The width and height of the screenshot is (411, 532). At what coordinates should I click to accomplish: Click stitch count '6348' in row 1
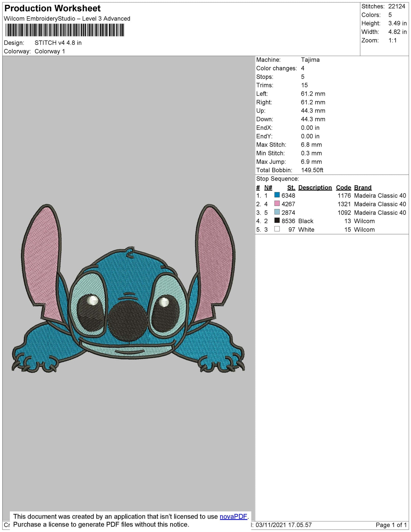pyautogui.click(x=288, y=195)
